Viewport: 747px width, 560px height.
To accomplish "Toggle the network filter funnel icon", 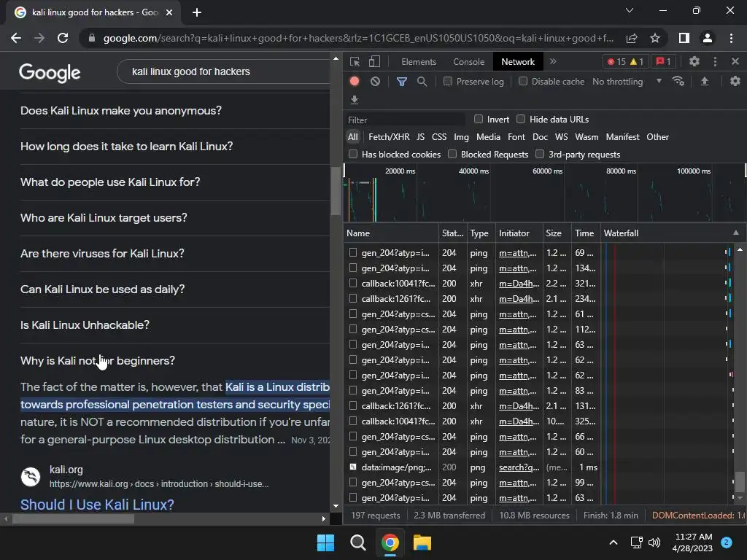I will coord(402,82).
